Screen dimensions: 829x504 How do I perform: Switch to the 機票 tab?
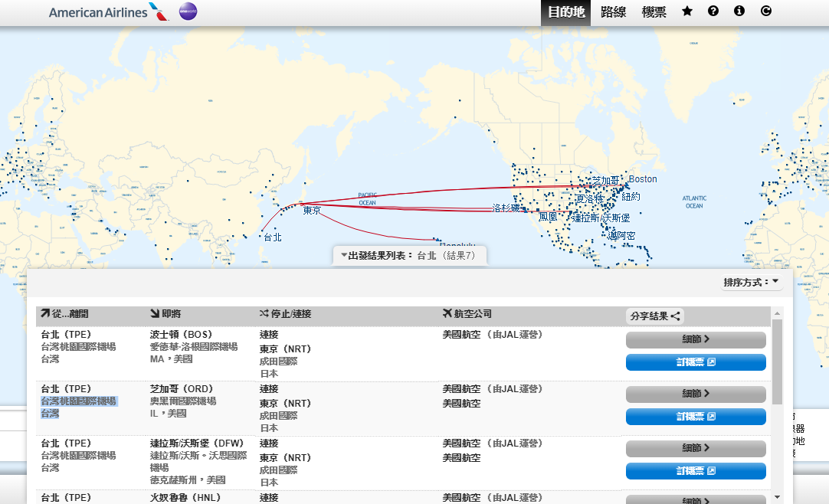pos(654,12)
